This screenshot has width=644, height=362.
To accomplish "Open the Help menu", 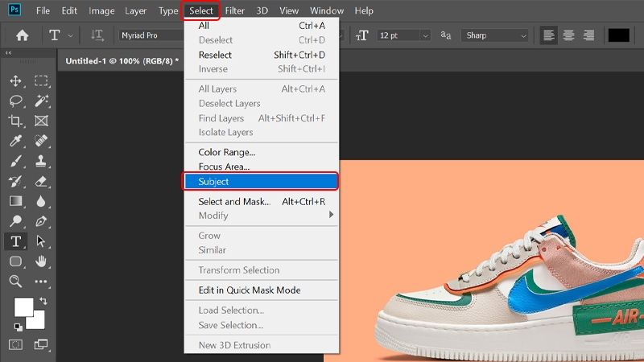I will 364,10.
